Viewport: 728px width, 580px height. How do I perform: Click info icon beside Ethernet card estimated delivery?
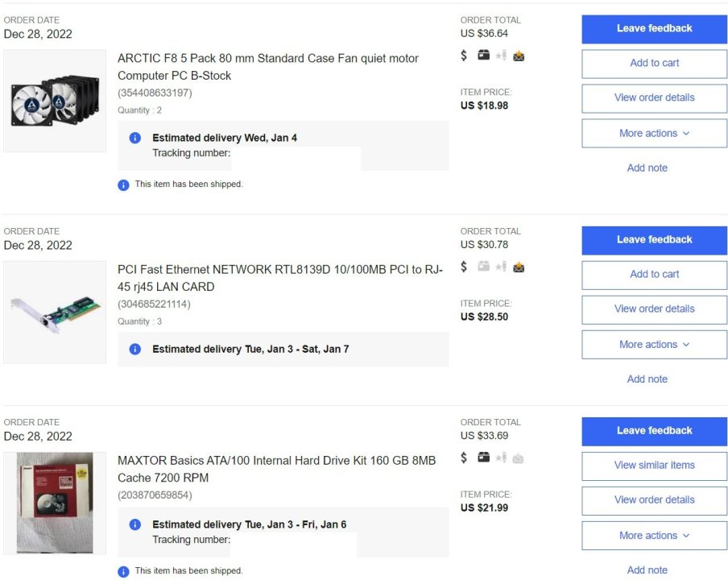135,349
